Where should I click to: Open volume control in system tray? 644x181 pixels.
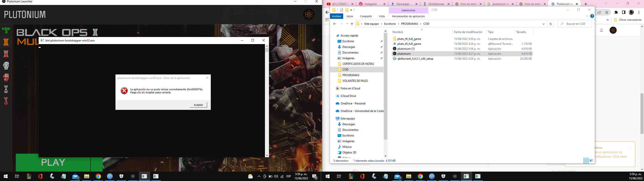tap(276, 176)
